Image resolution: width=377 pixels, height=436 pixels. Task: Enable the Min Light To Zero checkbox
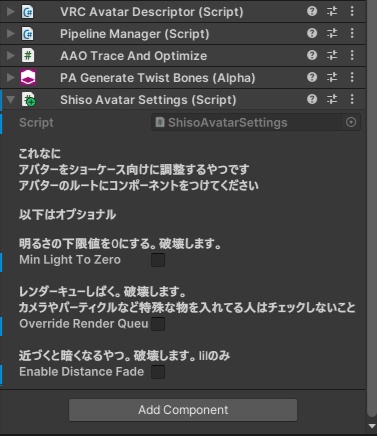[158, 260]
